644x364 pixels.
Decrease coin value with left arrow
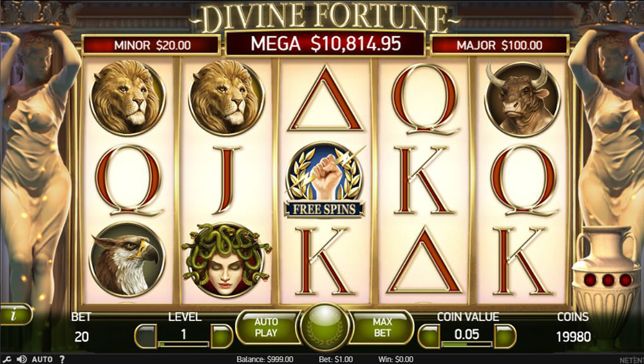coord(429,336)
